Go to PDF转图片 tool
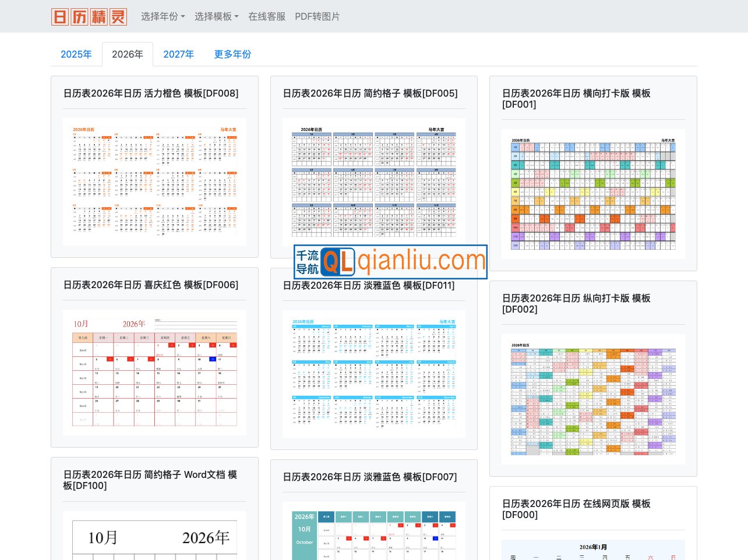The image size is (748, 560). (317, 16)
